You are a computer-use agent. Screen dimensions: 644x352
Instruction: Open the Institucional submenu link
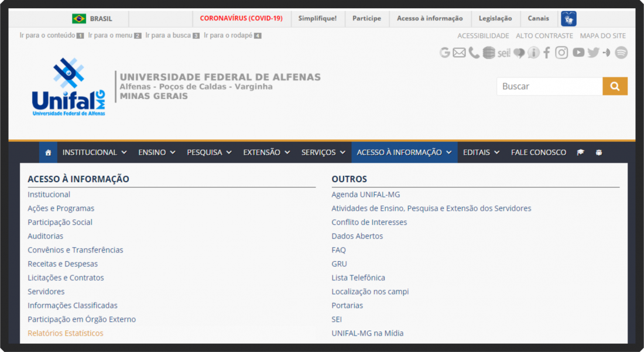[x=49, y=194]
